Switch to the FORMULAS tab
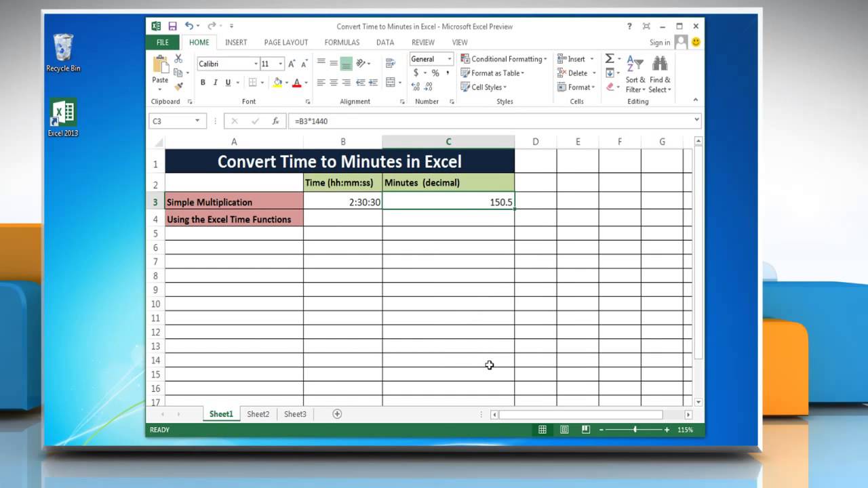 [x=342, y=42]
